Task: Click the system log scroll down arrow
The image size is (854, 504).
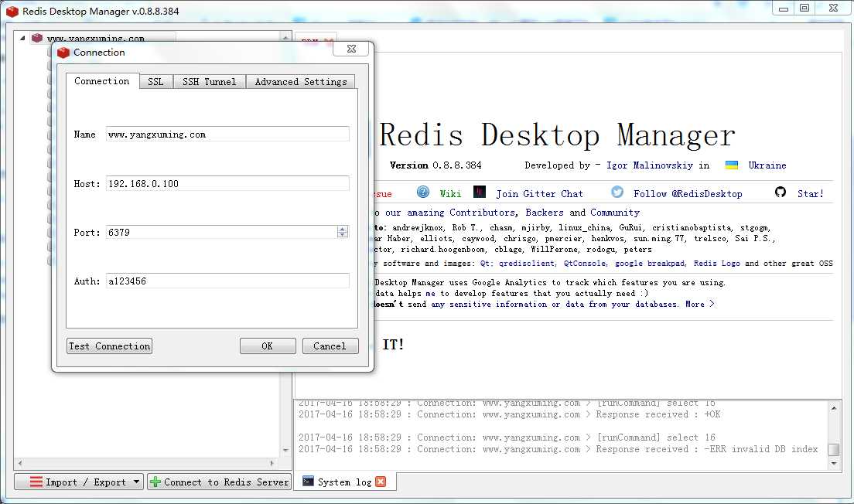Action: click(834, 464)
